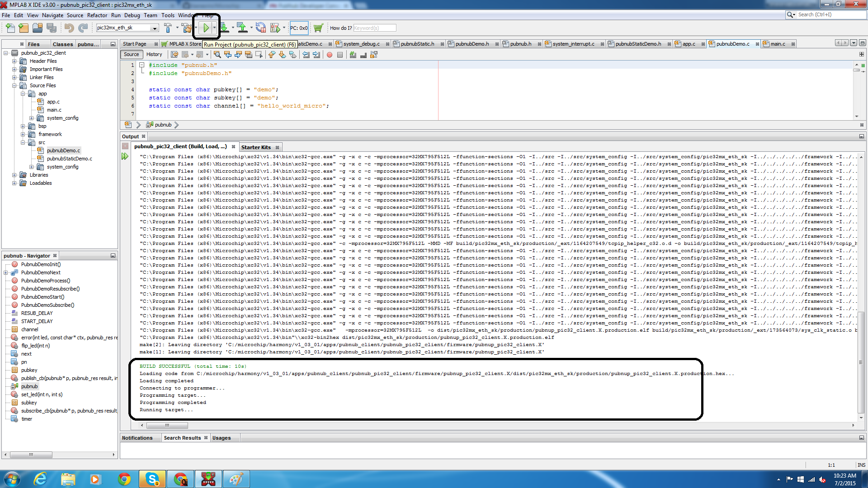
Task: Click the Build Project hammer icon
Action: 168,28
